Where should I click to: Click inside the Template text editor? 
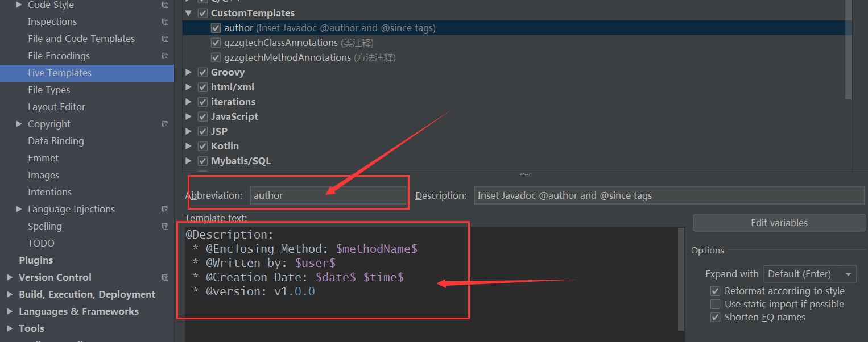coord(431,284)
